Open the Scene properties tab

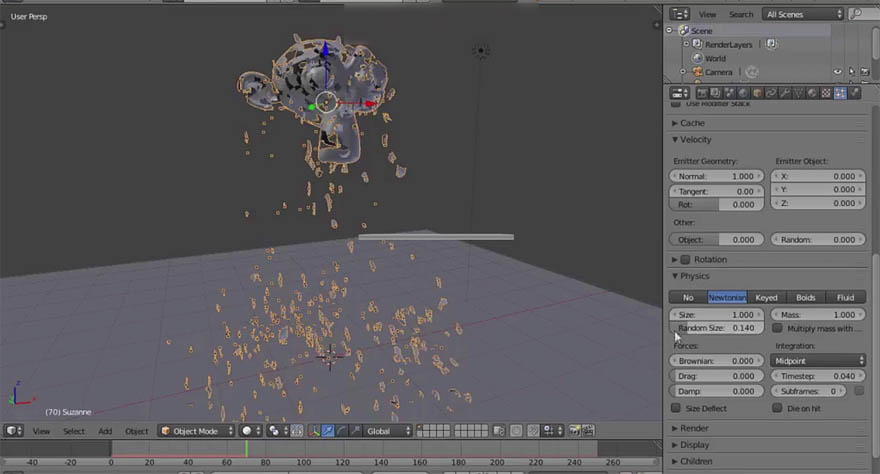[x=730, y=93]
